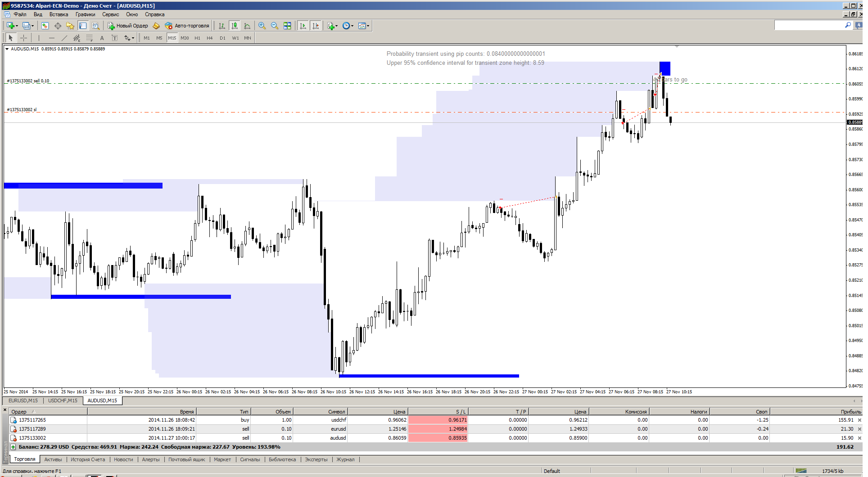Launch MetaEditor from the toolbar
The height and width of the screenshot is (477, 868).
[x=156, y=26]
